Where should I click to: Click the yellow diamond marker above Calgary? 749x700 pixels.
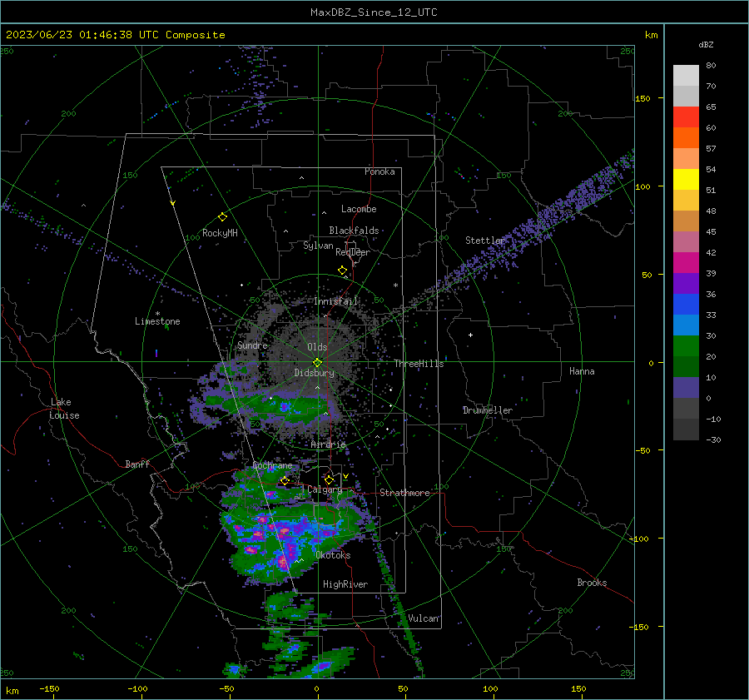[x=329, y=479]
